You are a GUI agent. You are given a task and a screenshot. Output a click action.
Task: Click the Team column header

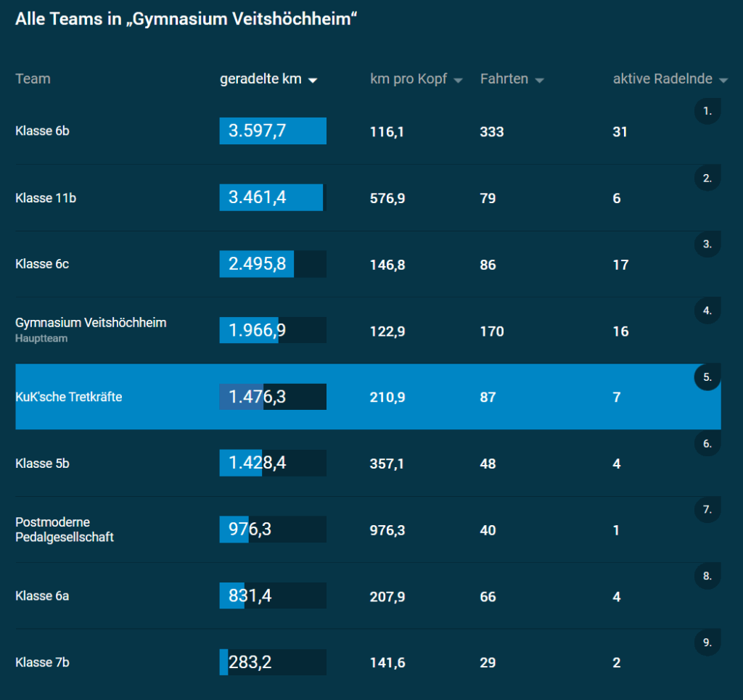pos(33,78)
